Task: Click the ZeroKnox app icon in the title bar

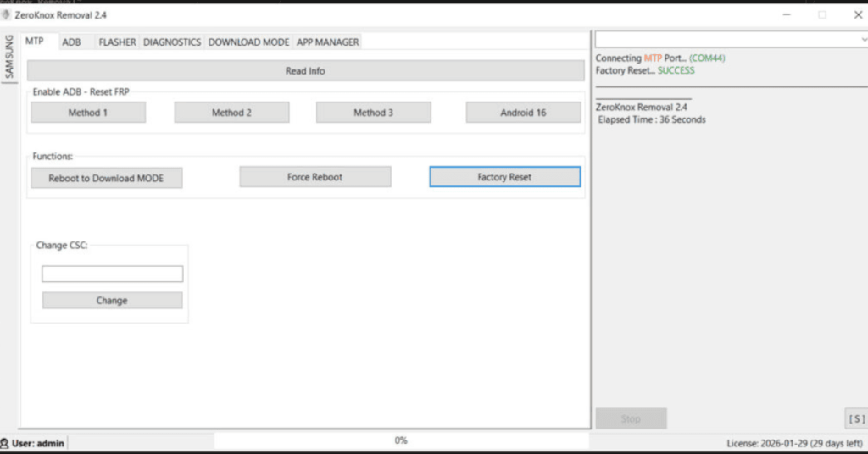Action: (x=6, y=15)
